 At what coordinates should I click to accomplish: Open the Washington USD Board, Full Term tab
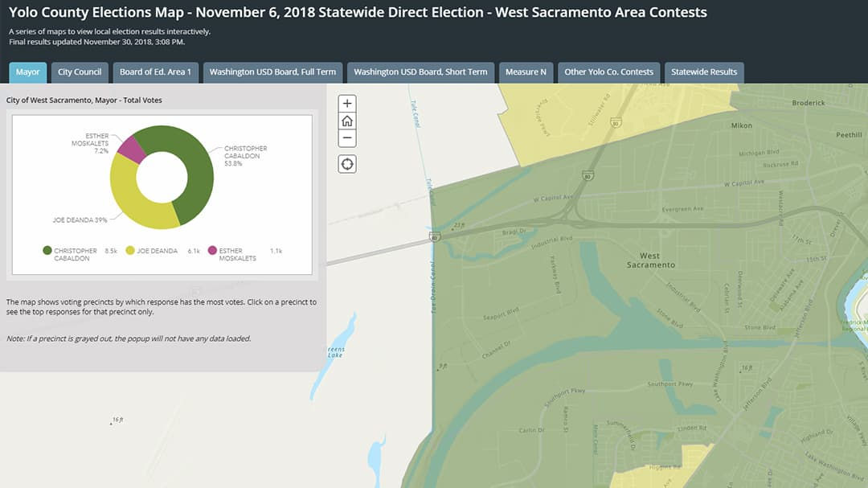273,72
